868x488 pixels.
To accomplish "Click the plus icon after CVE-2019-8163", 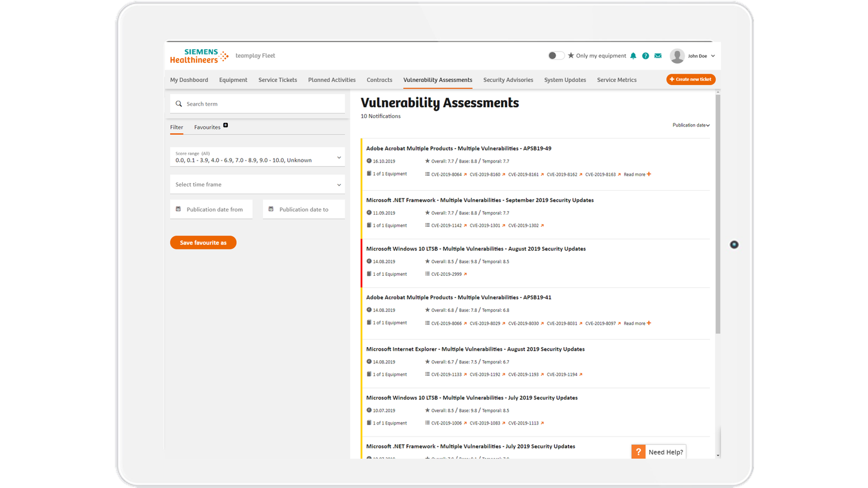I will point(649,174).
